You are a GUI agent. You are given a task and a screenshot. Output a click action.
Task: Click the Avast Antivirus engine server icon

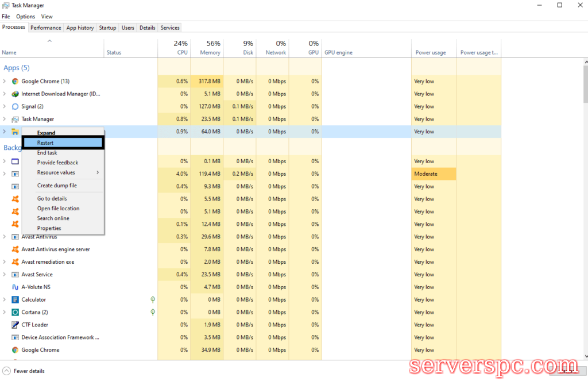[16, 249]
